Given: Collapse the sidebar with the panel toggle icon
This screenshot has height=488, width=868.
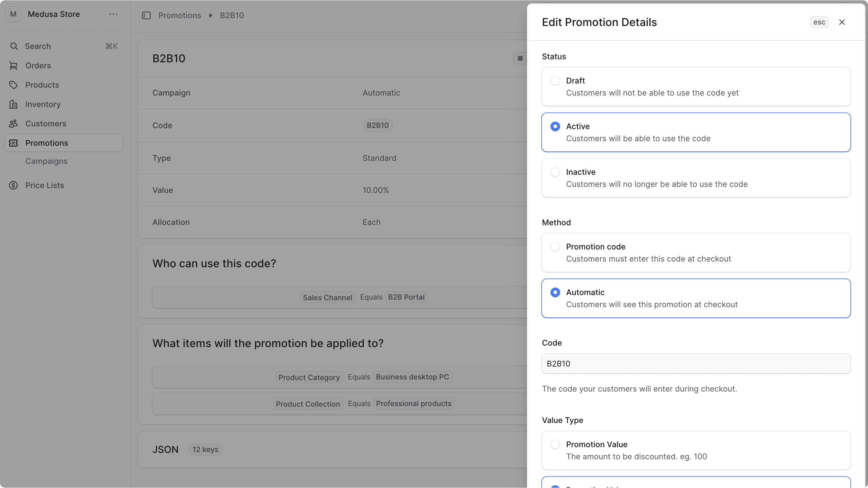Looking at the screenshot, I should (x=146, y=15).
